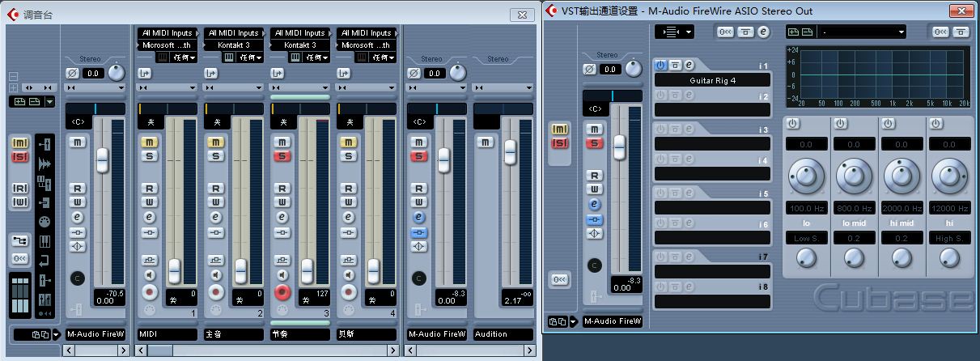Click Audition channel volume fader handle
The height and width of the screenshot is (361, 980).
click(510, 152)
